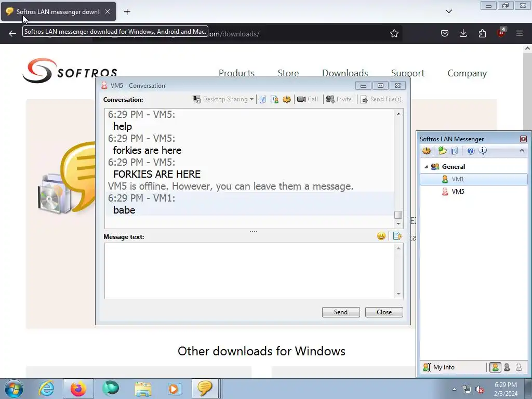The height and width of the screenshot is (399, 532).
Task: Open Products menu on Softros website
Action: [236, 73]
